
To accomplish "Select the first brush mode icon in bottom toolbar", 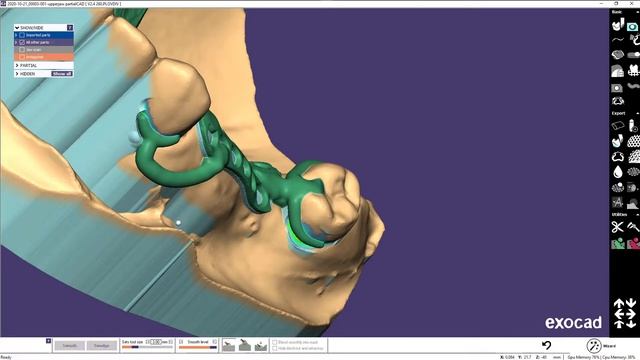I will pyautogui.click(x=229, y=345).
